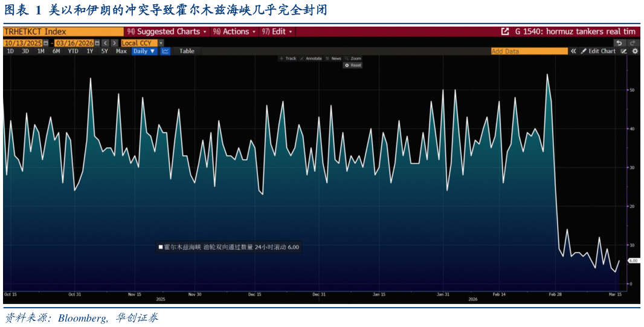Toggle the News overlay on chart
Screen dimensions: 644x327
click(333, 59)
